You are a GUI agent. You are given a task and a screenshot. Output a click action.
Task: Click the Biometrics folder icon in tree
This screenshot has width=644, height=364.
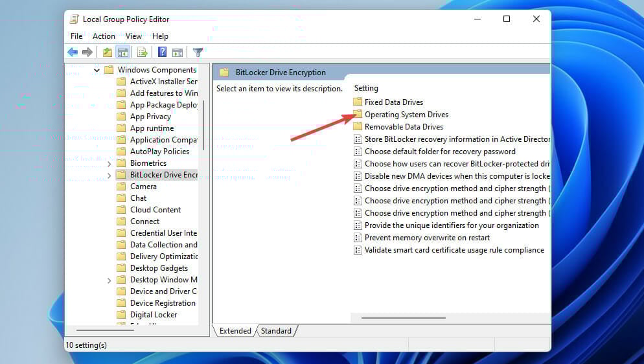pyautogui.click(x=121, y=163)
